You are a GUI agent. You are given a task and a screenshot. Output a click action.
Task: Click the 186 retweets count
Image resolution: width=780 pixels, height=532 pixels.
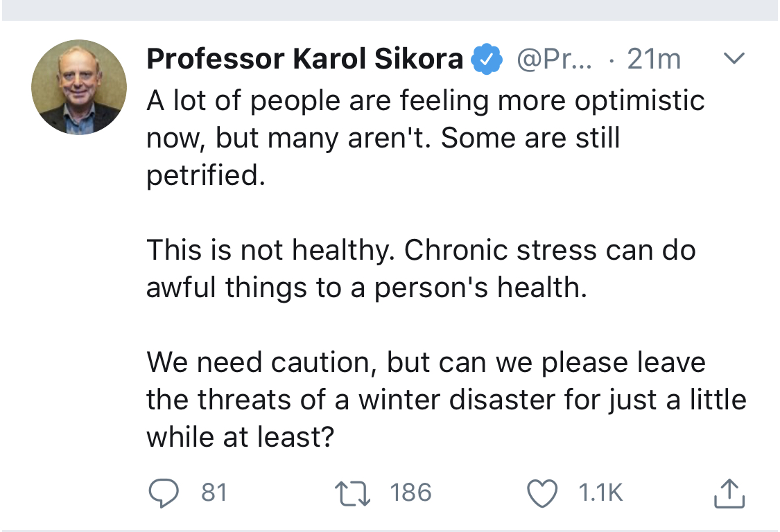click(410, 493)
